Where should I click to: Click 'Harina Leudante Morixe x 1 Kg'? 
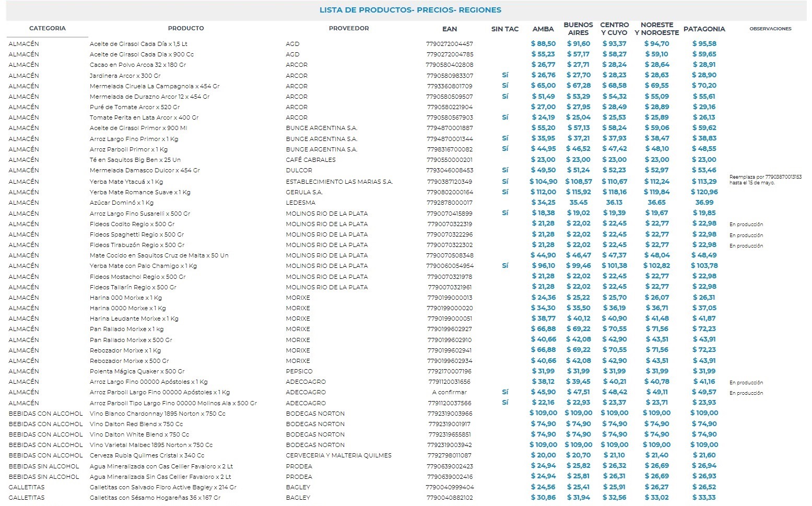coord(134,319)
